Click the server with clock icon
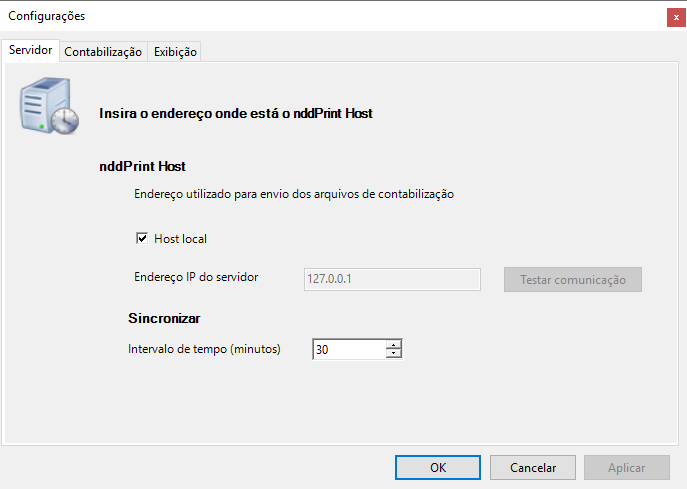 pyautogui.click(x=48, y=107)
